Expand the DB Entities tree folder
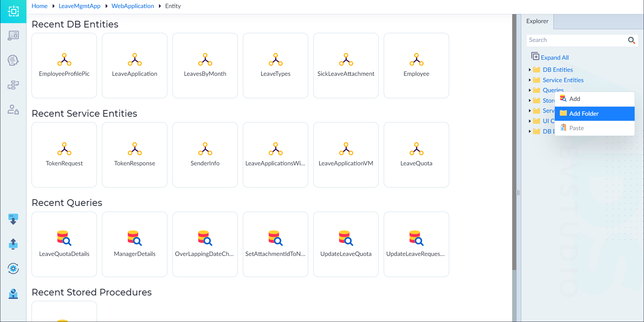The width and height of the screenshot is (644, 322). click(530, 70)
